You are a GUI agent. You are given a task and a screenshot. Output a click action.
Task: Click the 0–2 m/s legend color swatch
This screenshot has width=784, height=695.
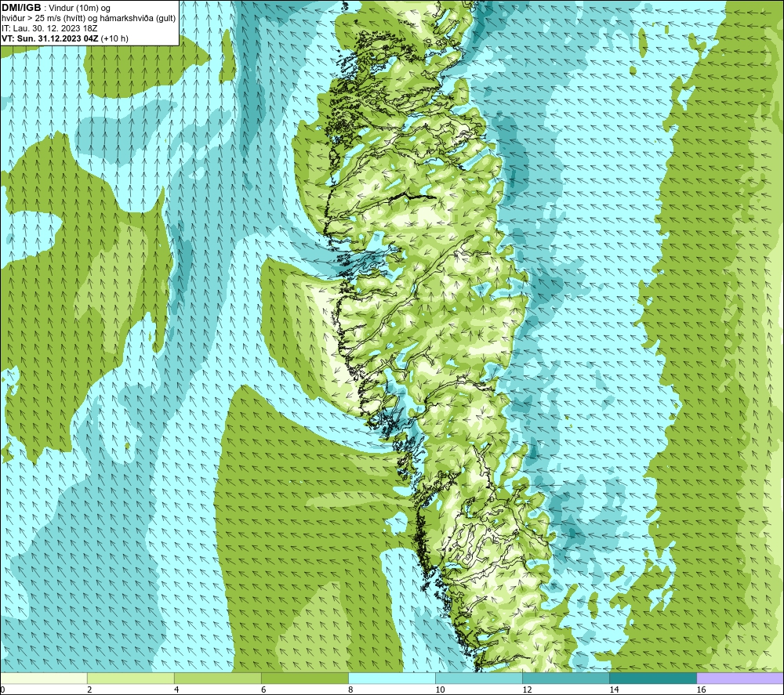[x=44, y=678]
